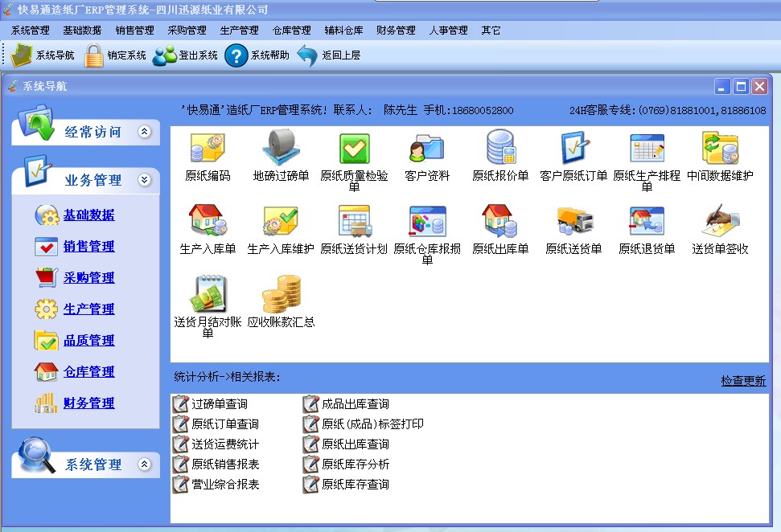Click 仓库管理 sidebar link
Image resolution: width=781 pixels, height=532 pixels.
coord(88,372)
